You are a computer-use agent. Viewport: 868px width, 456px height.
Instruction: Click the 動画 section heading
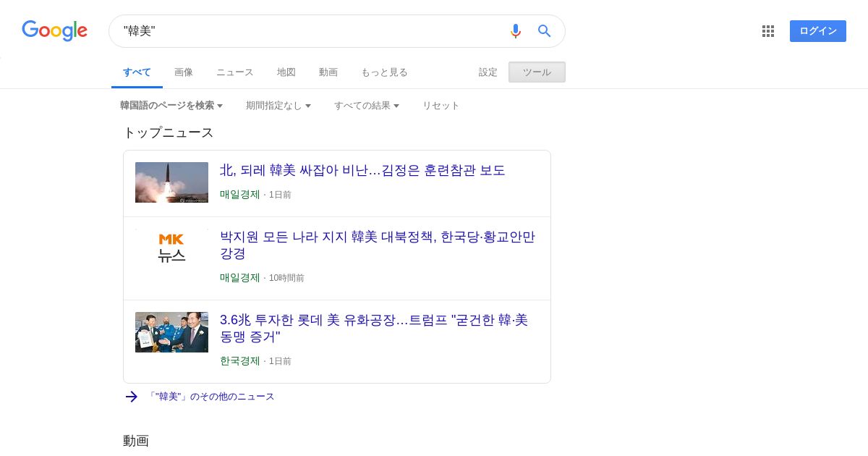pos(136,441)
